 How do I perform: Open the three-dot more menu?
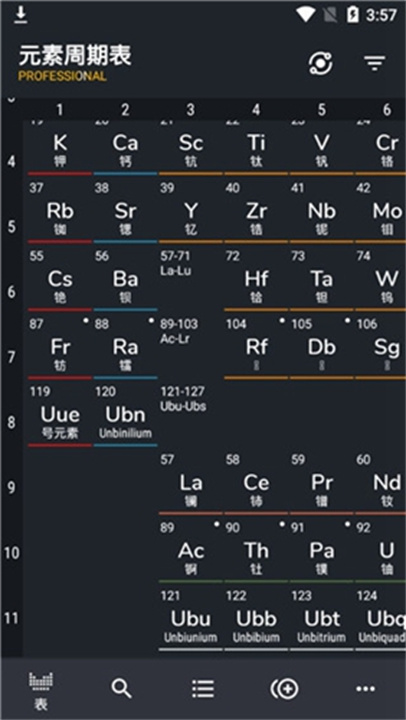tap(365, 688)
